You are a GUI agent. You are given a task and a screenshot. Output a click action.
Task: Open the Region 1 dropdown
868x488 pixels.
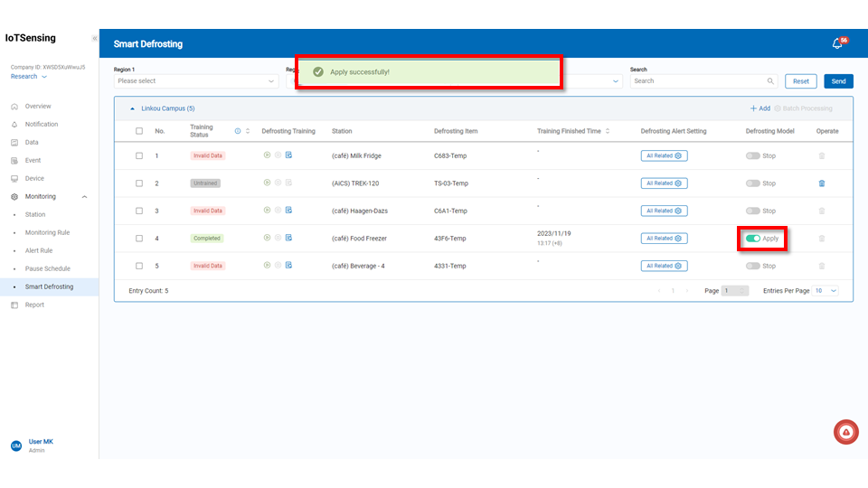coord(195,81)
